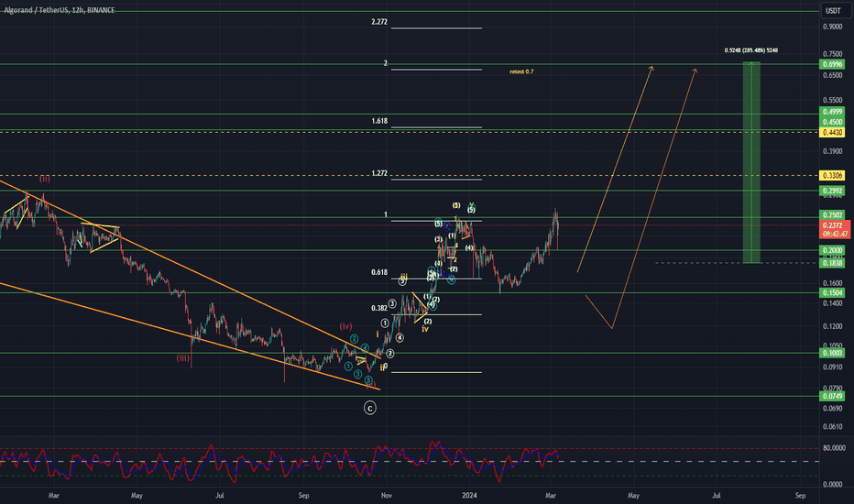Image resolution: width=854 pixels, height=504 pixels.
Task: Click the 0.5500 tick on the price axis
Action: 832,100
